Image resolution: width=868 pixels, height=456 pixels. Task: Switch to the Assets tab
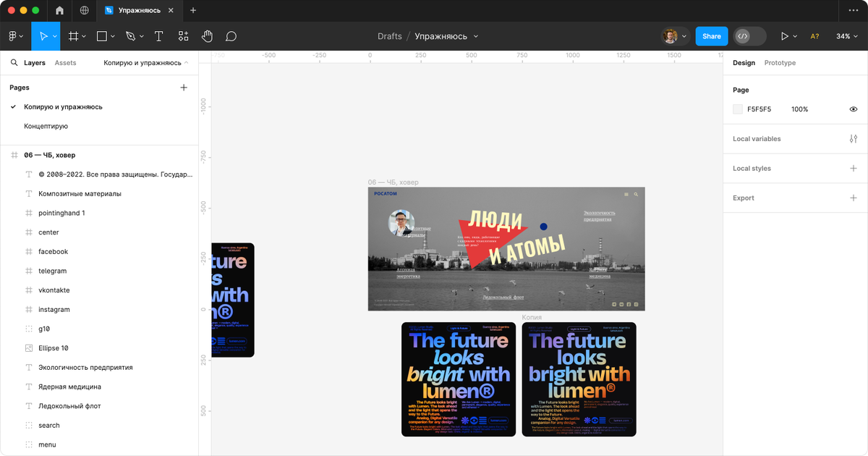click(x=65, y=63)
